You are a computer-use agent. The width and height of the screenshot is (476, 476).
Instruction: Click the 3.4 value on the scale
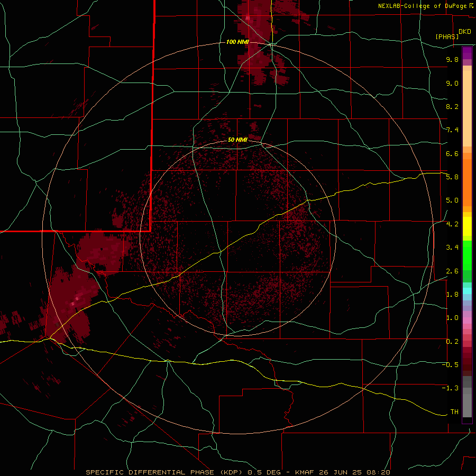point(452,248)
